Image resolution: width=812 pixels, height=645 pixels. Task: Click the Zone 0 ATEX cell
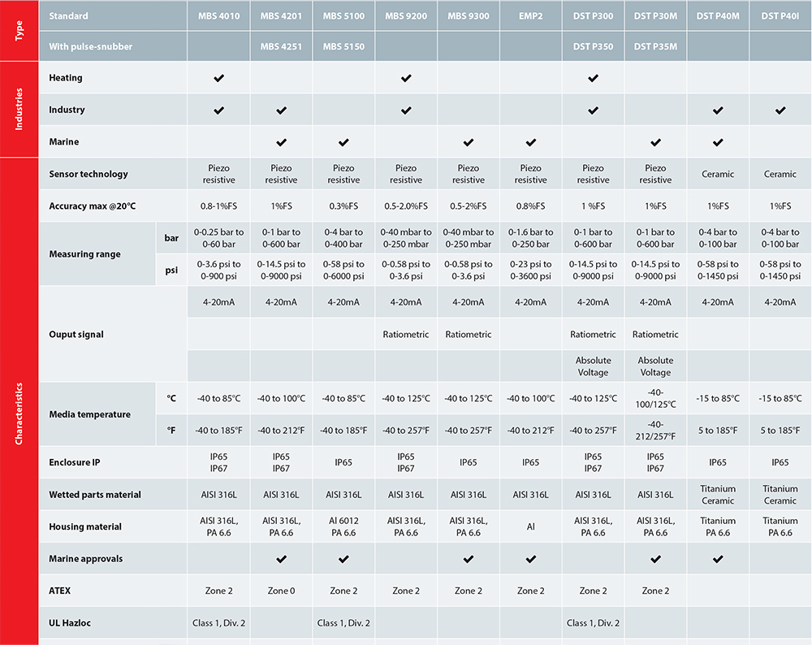point(281,591)
